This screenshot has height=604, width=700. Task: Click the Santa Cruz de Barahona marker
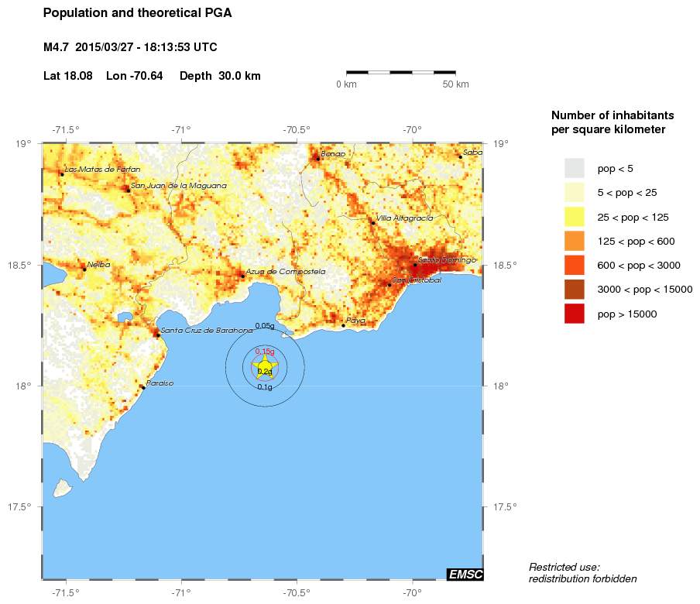pyautogui.click(x=157, y=335)
